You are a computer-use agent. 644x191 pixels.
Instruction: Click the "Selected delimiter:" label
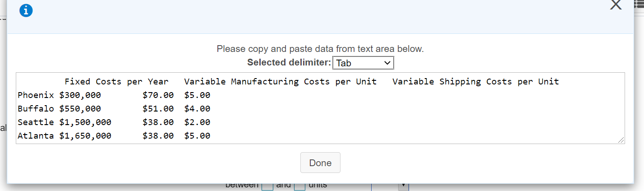pos(289,62)
